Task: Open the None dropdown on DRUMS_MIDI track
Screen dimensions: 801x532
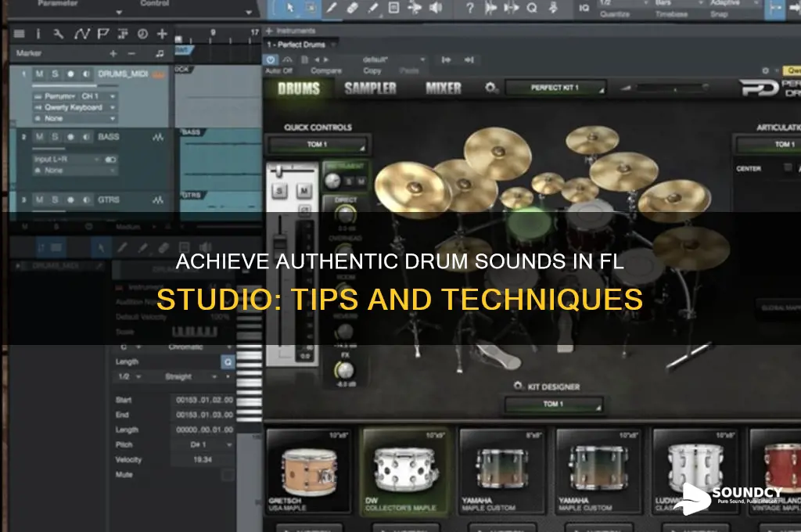Action: (x=74, y=119)
